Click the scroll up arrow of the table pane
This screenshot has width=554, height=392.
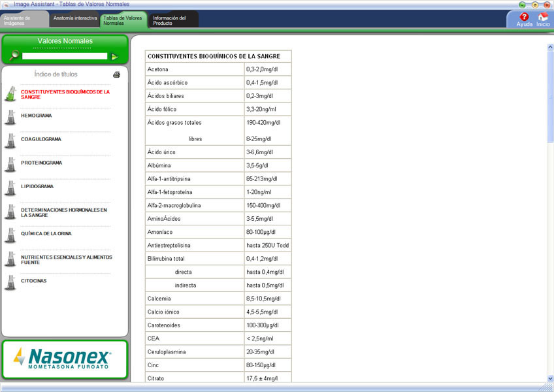click(550, 46)
